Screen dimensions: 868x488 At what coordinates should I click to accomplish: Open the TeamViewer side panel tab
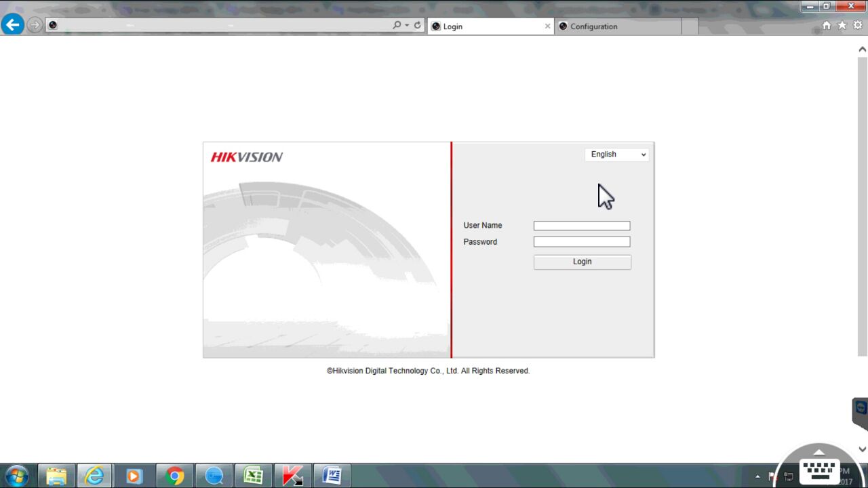coord(861,413)
